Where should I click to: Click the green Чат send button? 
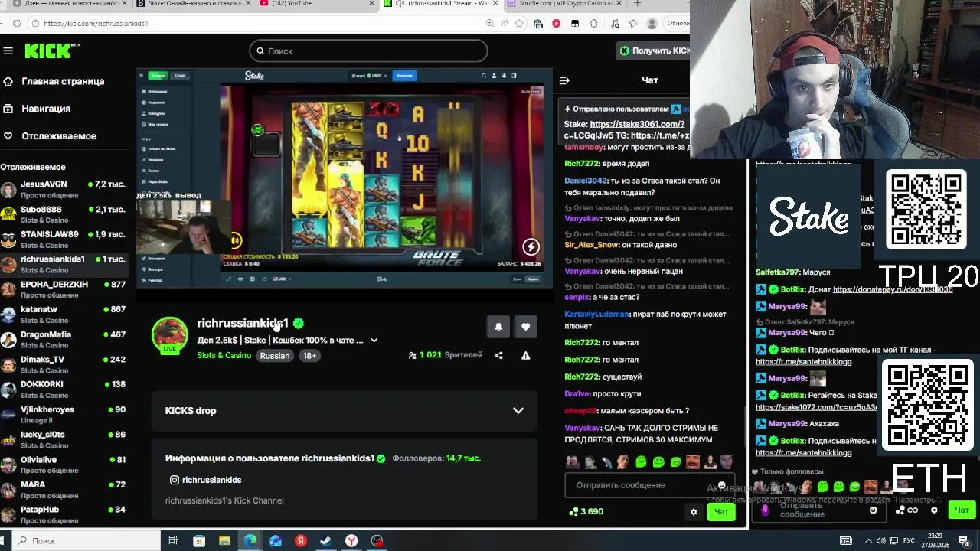coord(721,512)
